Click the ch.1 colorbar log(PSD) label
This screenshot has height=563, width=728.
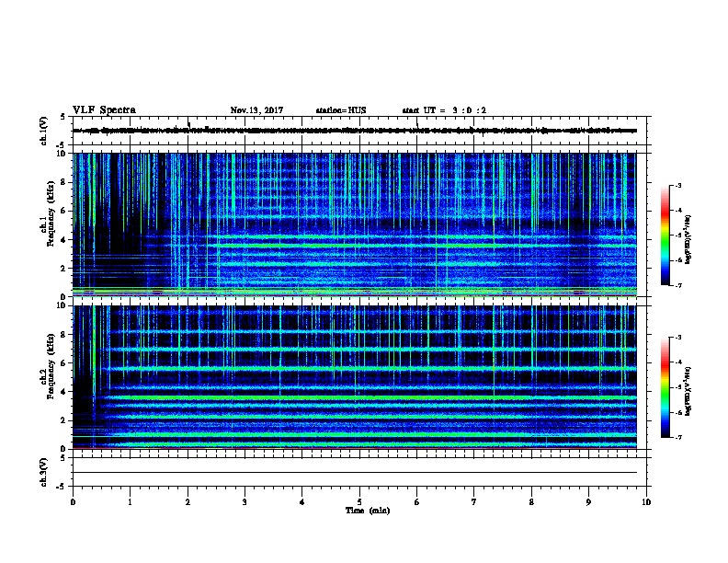[688, 239]
